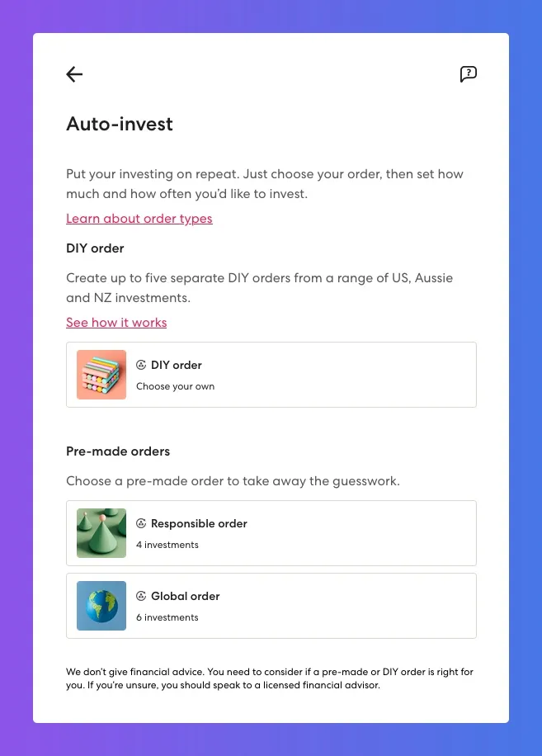This screenshot has height=756, width=542.
Task: Click the DIY order section heading above description
Action: click(x=95, y=248)
